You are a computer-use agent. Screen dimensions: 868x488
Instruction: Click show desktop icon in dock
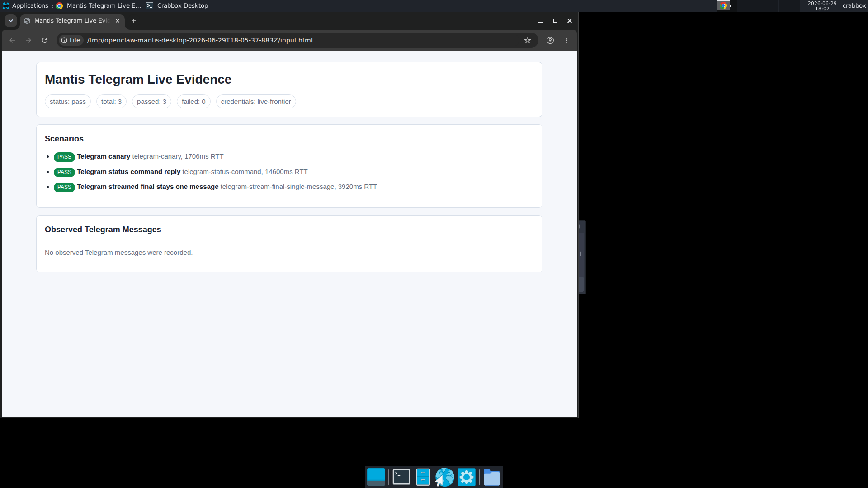(376, 477)
